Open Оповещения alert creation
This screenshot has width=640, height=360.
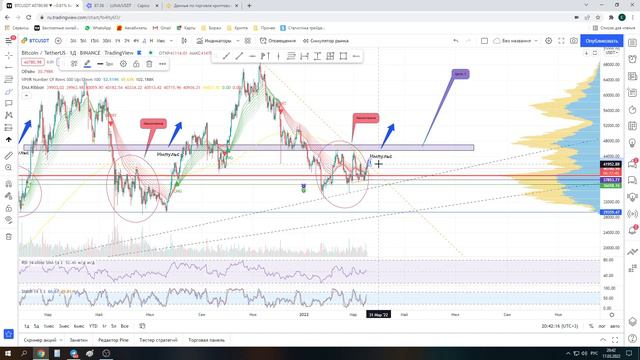(278, 41)
